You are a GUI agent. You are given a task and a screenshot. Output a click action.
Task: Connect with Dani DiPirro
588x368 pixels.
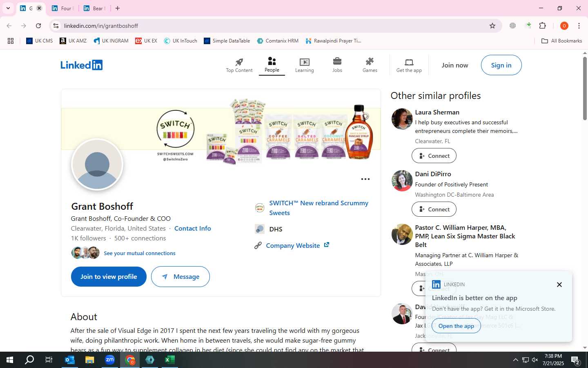tap(434, 209)
